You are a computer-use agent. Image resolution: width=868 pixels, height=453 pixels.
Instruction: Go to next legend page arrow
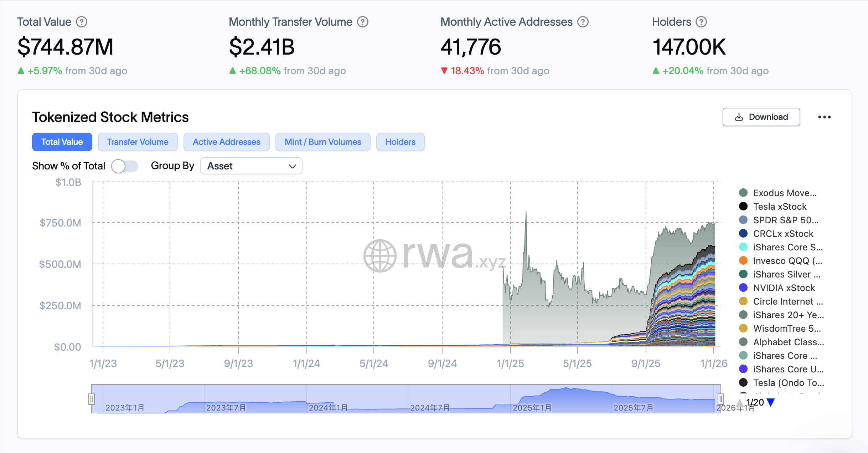coord(771,403)
